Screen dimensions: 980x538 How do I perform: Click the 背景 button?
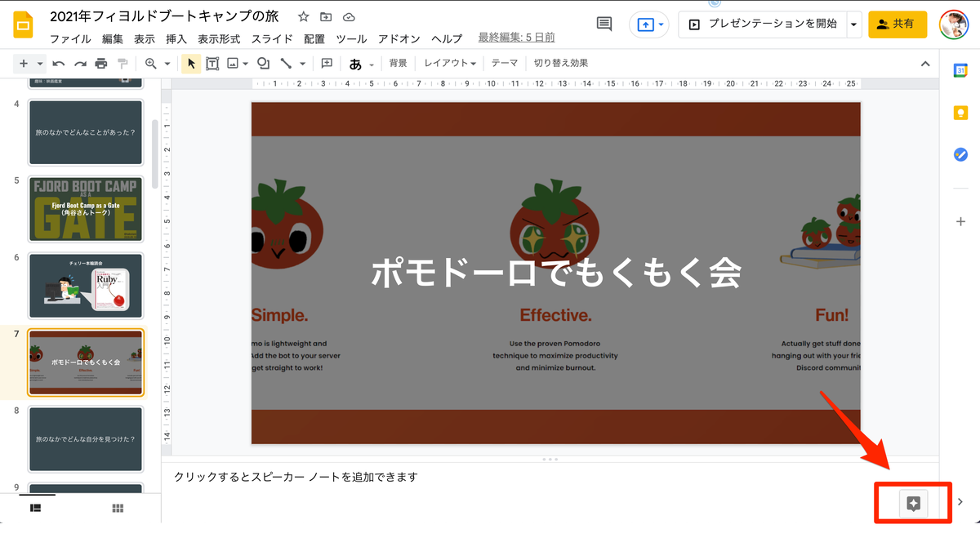[398, 63]
